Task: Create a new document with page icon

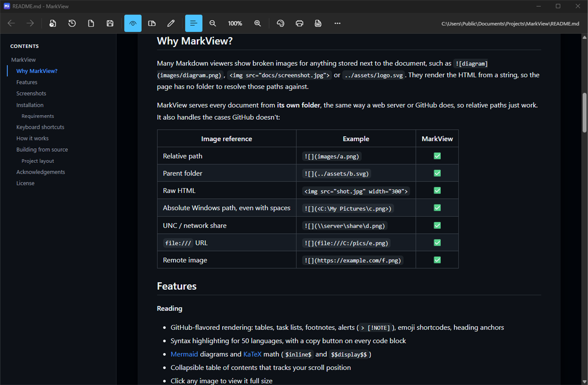Action: point(91,23)
